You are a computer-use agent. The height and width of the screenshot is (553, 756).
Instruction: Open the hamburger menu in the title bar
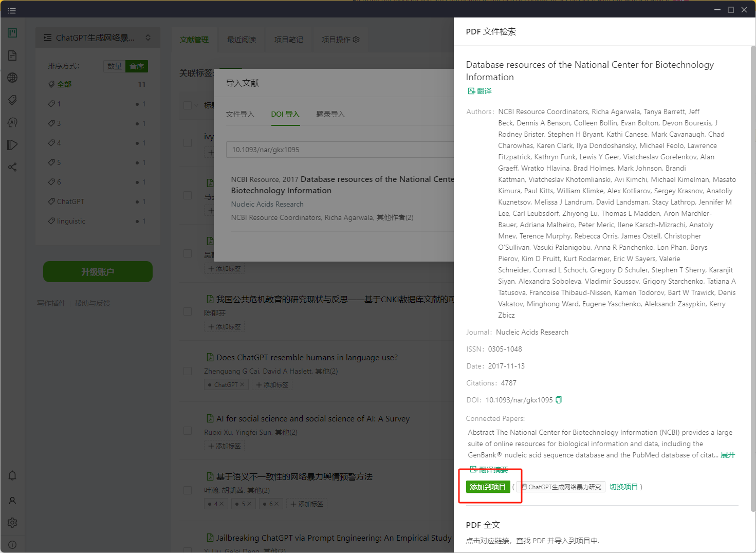tap(12, 10)
